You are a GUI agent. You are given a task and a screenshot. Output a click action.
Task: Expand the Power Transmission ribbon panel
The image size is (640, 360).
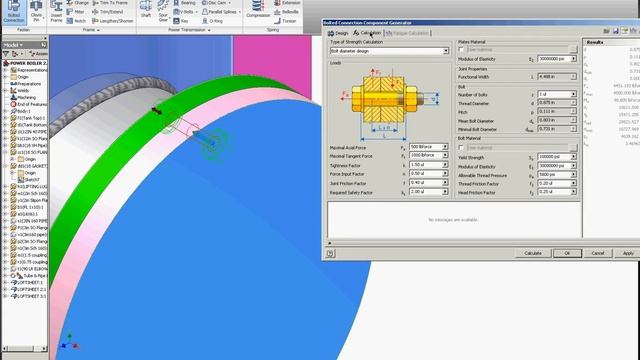pos(189,30)
